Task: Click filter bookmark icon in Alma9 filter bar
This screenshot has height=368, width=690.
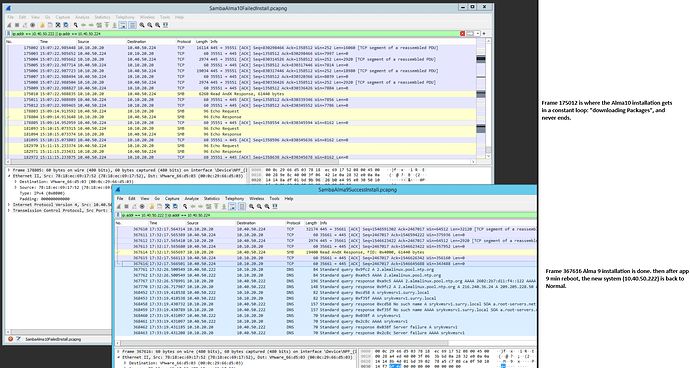Action: (118, 215)
